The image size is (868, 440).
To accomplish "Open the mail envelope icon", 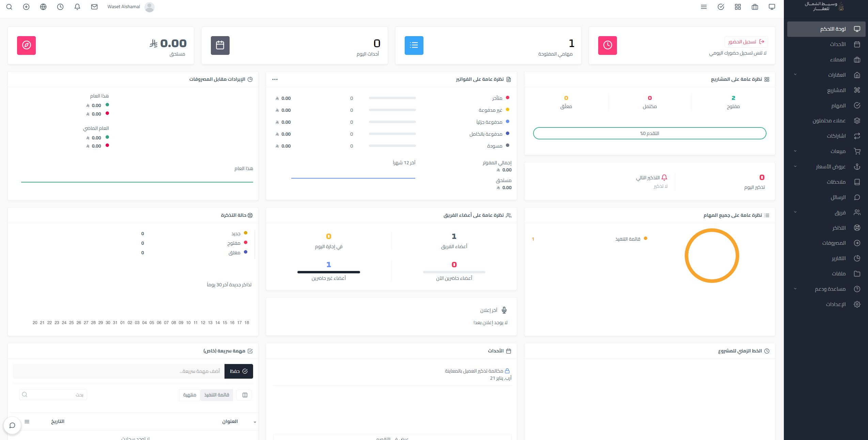I will (94, 7).
